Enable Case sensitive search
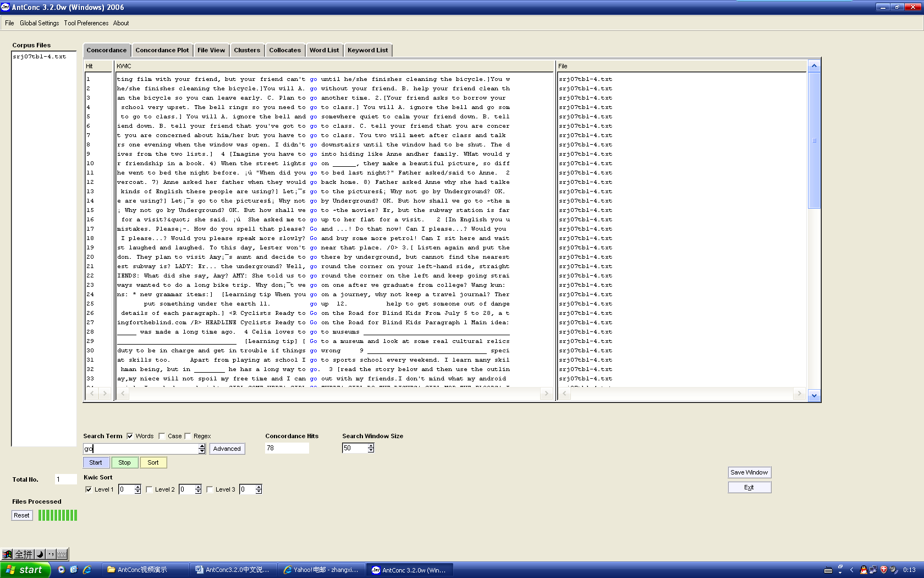This screenshot has width=924, height=578. pyautogui.click(x=162, y=435)
